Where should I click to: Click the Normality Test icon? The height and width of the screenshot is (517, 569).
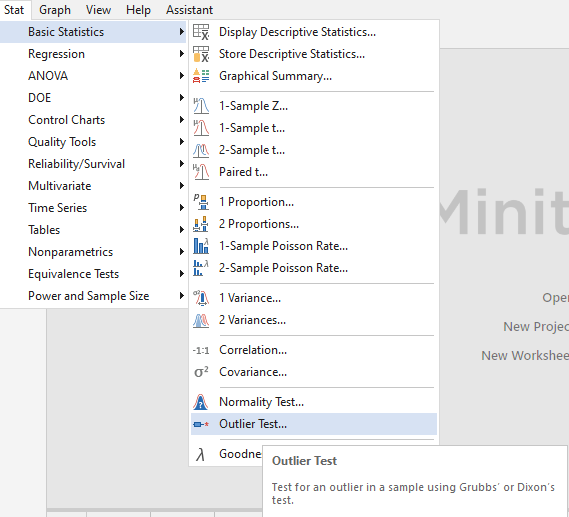point(201,402)
